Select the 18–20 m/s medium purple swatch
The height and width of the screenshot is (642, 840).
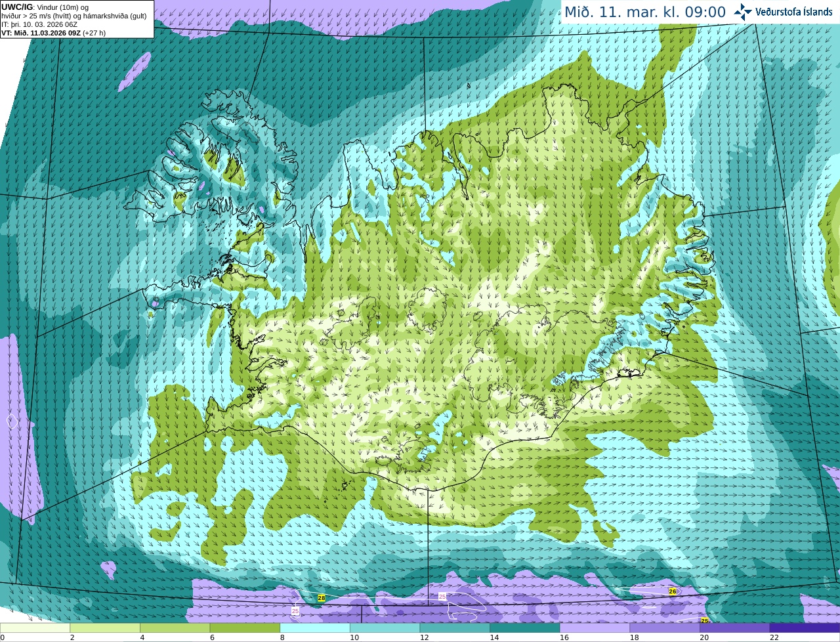pyautogui.click(x=665, y=628)
